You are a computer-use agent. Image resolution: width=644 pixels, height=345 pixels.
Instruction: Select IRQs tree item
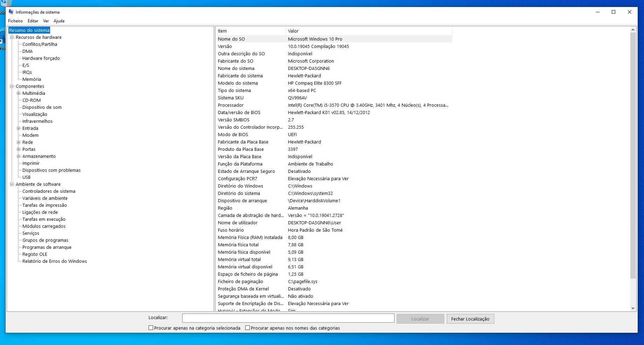point(27,72)
